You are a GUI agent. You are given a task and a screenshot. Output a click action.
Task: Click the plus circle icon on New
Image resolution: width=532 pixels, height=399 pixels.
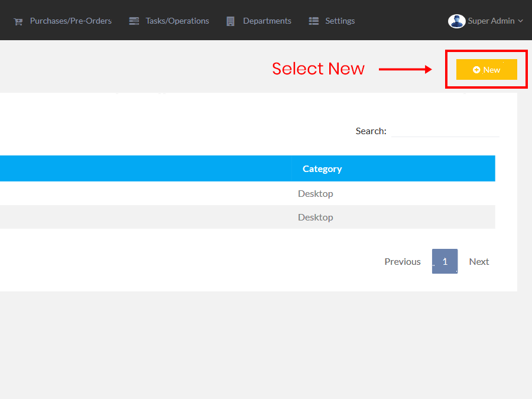point(476,70)
